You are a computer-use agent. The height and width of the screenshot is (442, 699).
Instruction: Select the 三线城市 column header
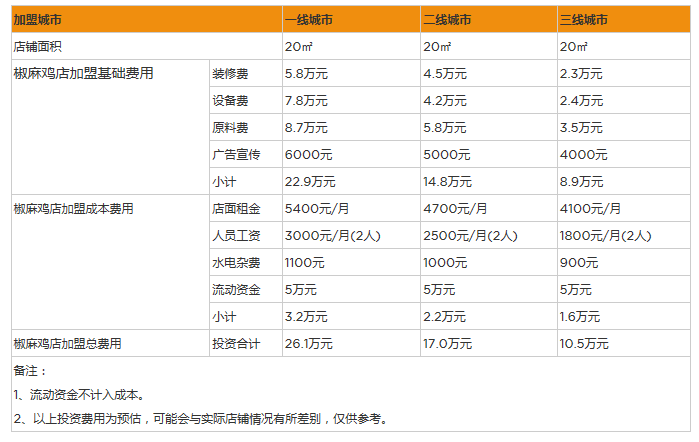584,20
